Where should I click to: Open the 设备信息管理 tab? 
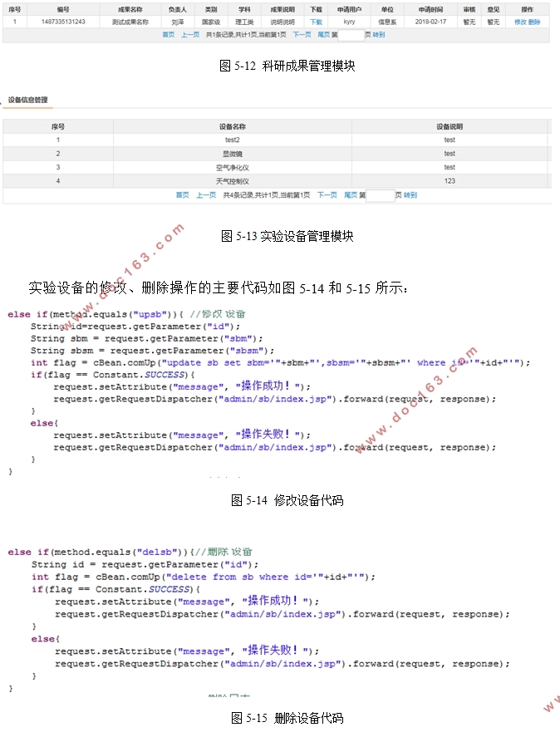27,100
